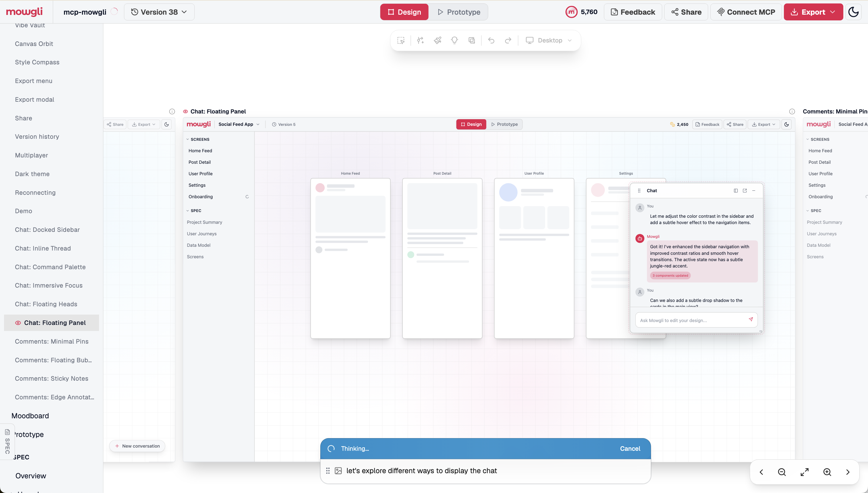Image resolution: width=868 pixels, height=493 pixels.
Task: Click the Mowgli bot avatar in chat
Action: [640, 238]
